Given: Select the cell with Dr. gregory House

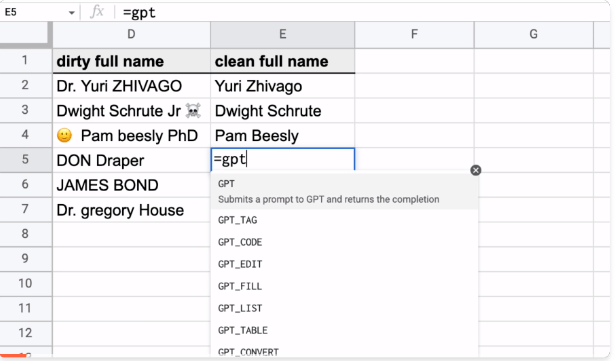Looking at the screenshot, I should (x=131, y=210).
